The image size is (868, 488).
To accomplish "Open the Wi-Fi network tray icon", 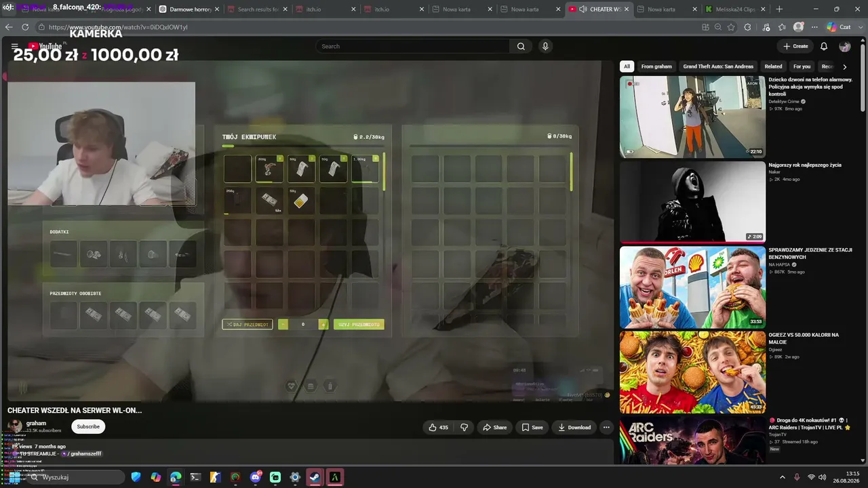I will tap(811, 477).
